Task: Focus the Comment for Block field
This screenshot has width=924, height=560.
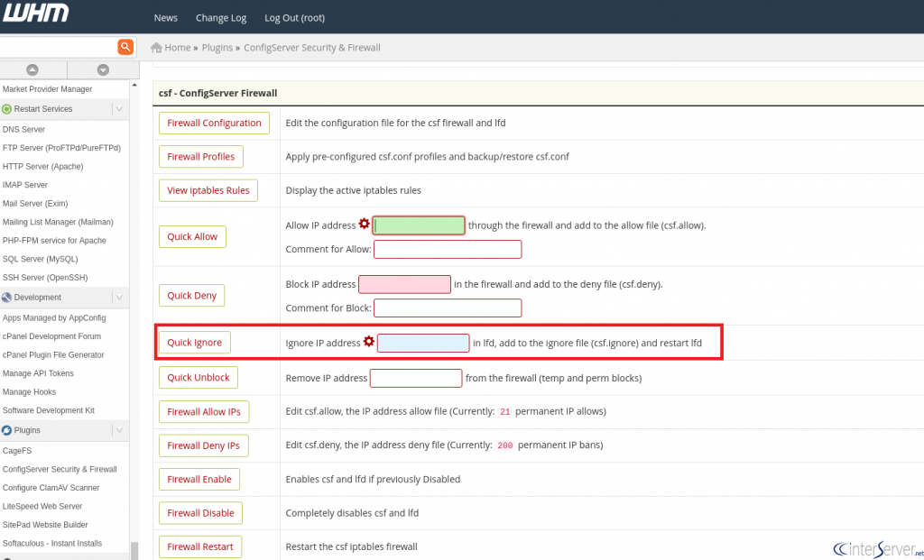Action: 448,308
